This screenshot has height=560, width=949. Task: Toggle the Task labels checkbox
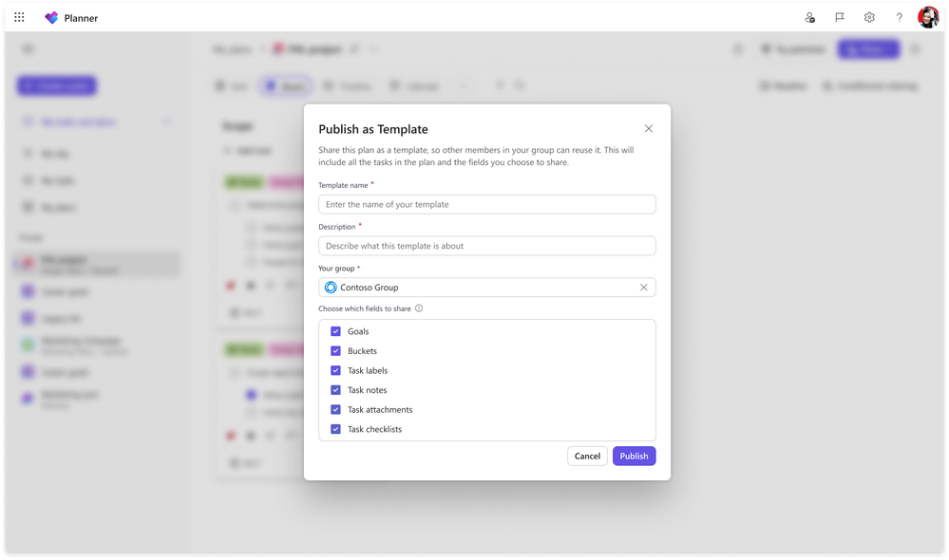coord(335,370)
